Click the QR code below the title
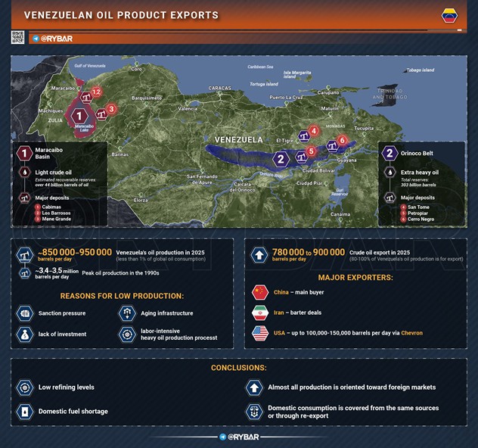The width and height of the screenshot is (478, 448). pyautogui.click(x=18, y=37)
